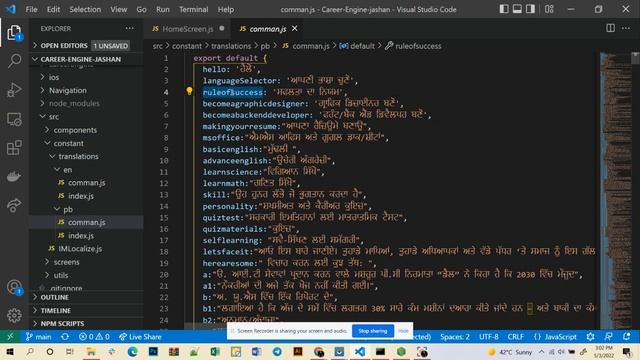This screenshot has width=640, height=360.
Task: Hide the screen recorder sharing banner
Action: (x=403, y=331)
